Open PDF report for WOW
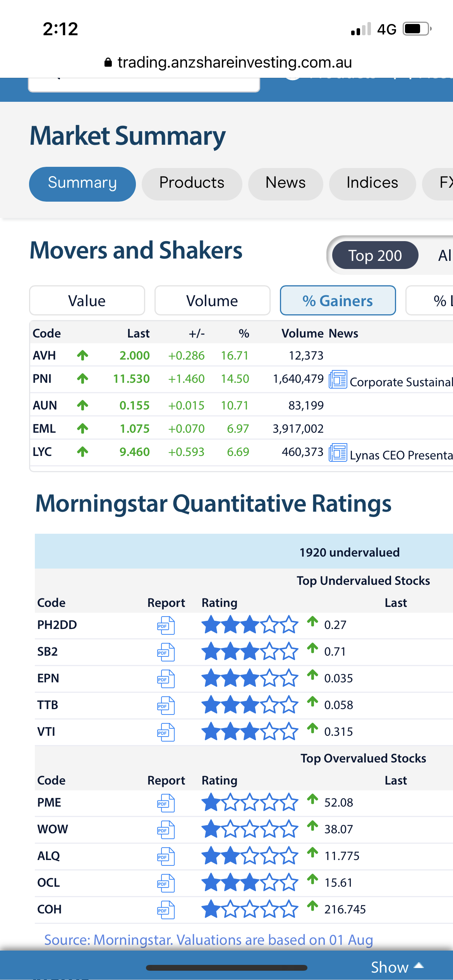 point(166,830)
